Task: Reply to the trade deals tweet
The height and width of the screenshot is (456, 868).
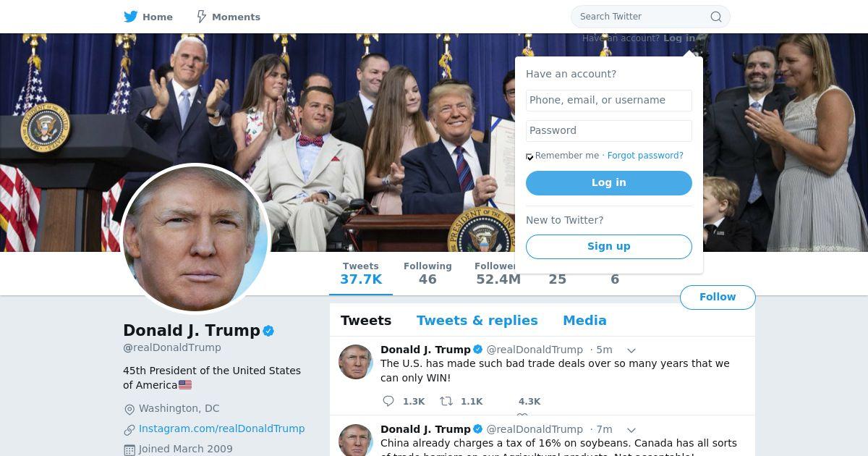Action: coord(388,401)
